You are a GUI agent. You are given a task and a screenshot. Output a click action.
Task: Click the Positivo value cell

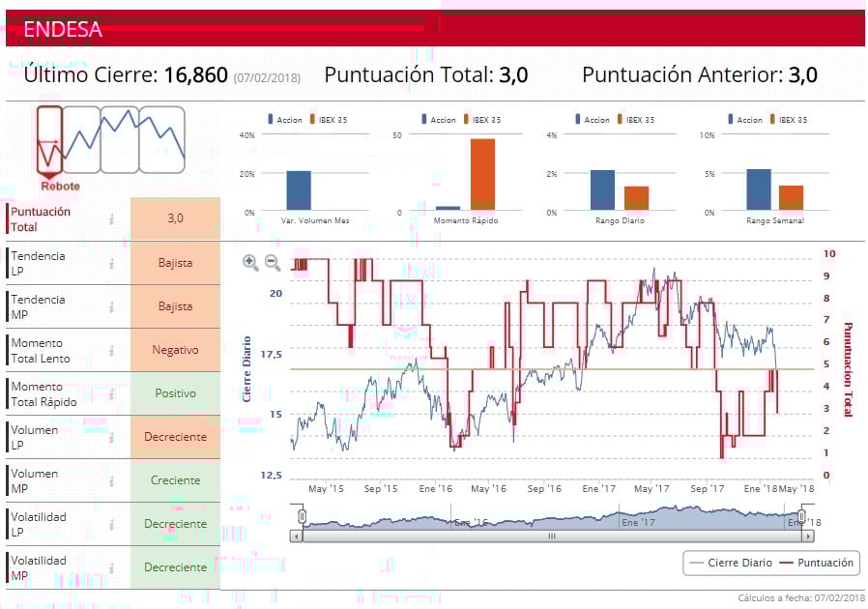click(176, 393)
